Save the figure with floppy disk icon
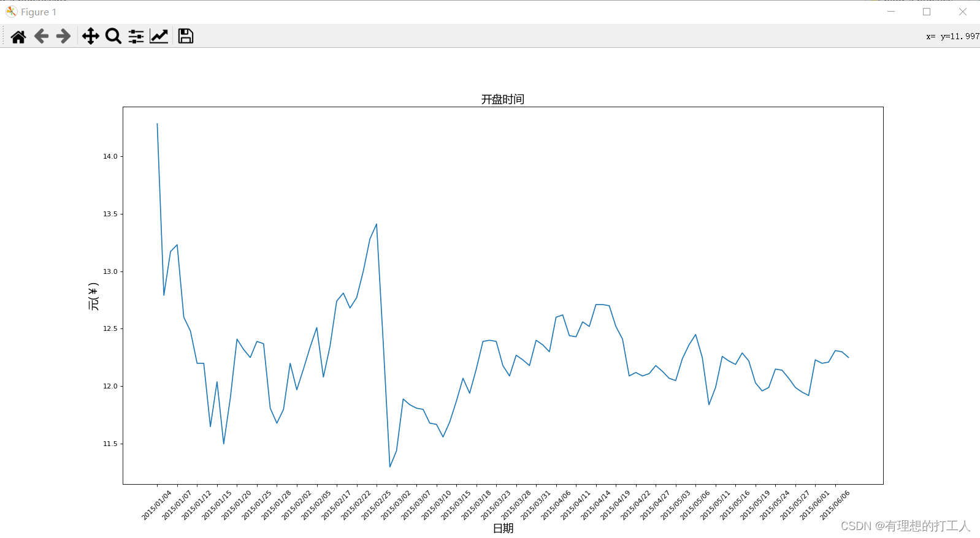Screen dimensions: 980x538 [186, 37]
